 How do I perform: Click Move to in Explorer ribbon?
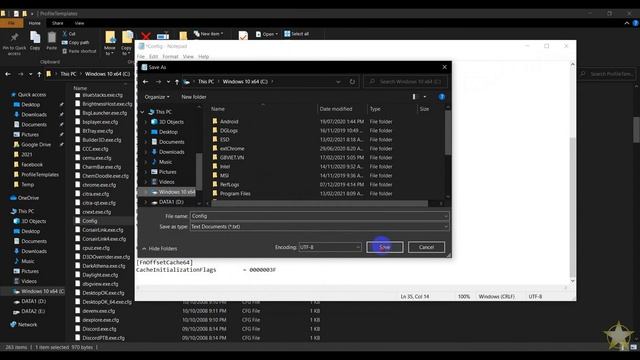click(x=110, y=44)
